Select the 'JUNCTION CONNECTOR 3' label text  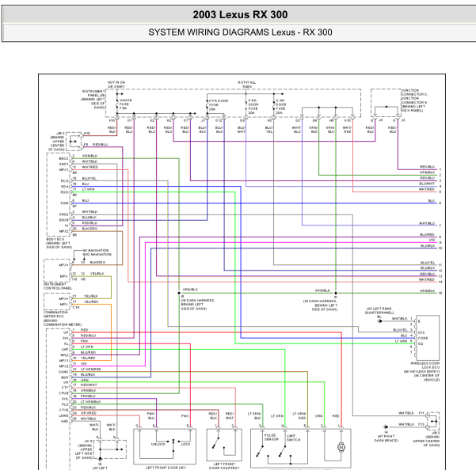pos(415,93)
